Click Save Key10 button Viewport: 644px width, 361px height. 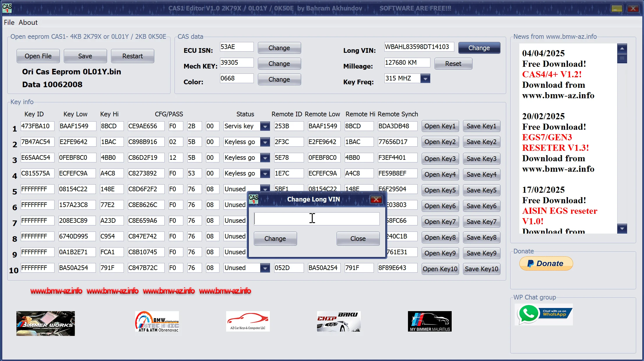pyautogui.click(x=481, y=269)
